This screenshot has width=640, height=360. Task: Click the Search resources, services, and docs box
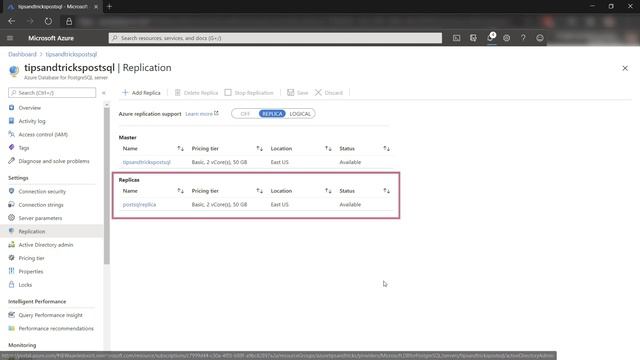(x=275, y=38)
